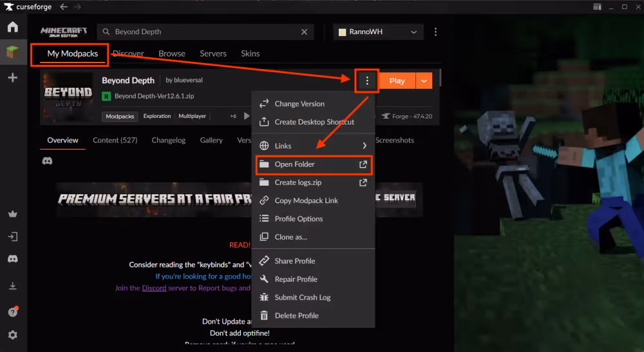The height and width of the screenshot is (352, 644).
Task: Open the Changelog tab
Action: pyautogui.click(x=168, y=141)
